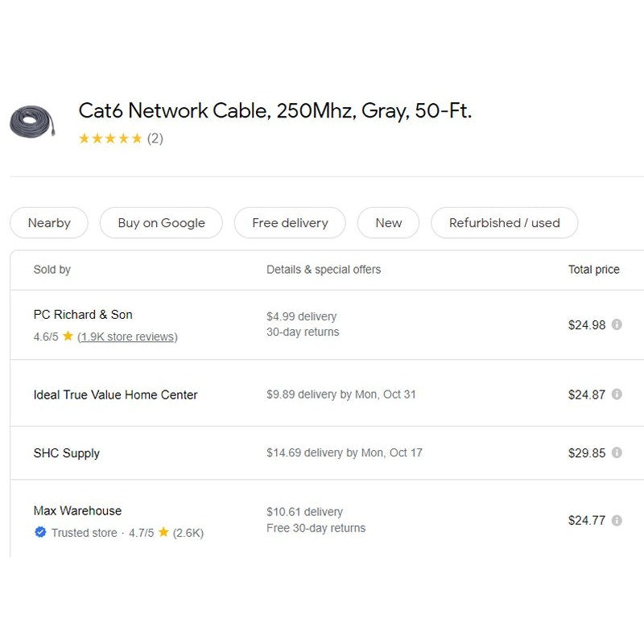
Task: Click the product star rating icons
Action: coord(110,138)
